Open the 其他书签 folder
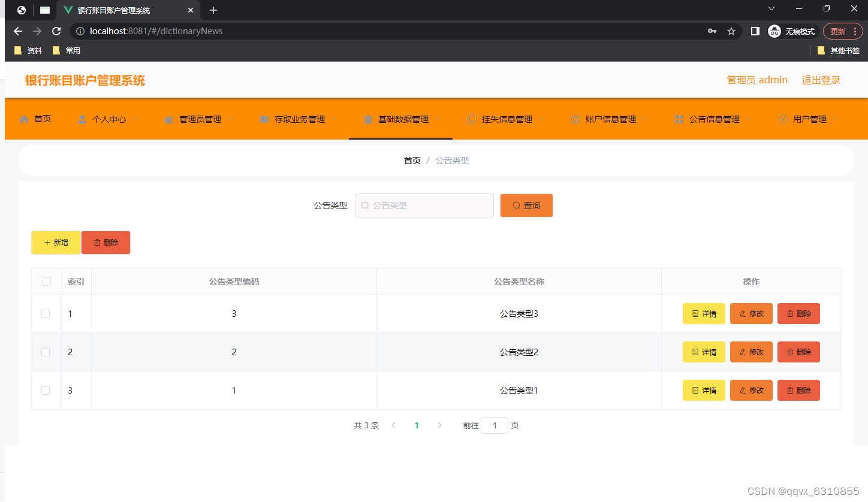Viewport: 868px width, 502px height. tap(839, 51)
